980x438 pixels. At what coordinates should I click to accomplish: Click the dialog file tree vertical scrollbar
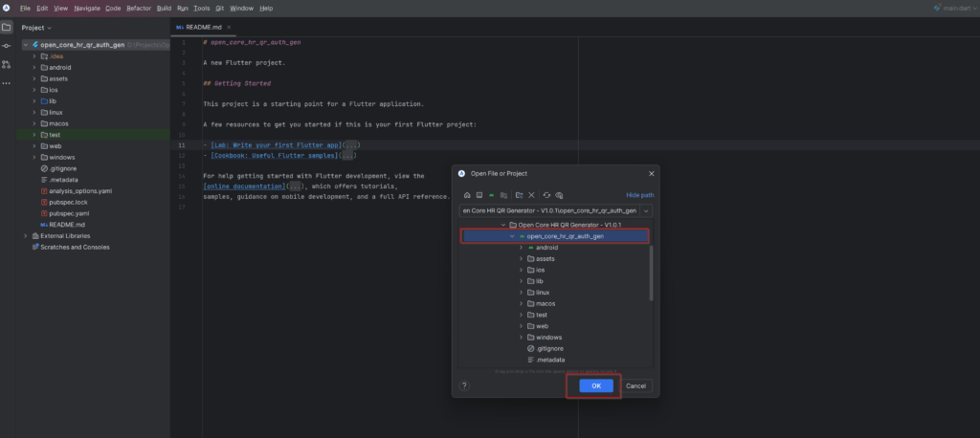click(x=651, y=274)
